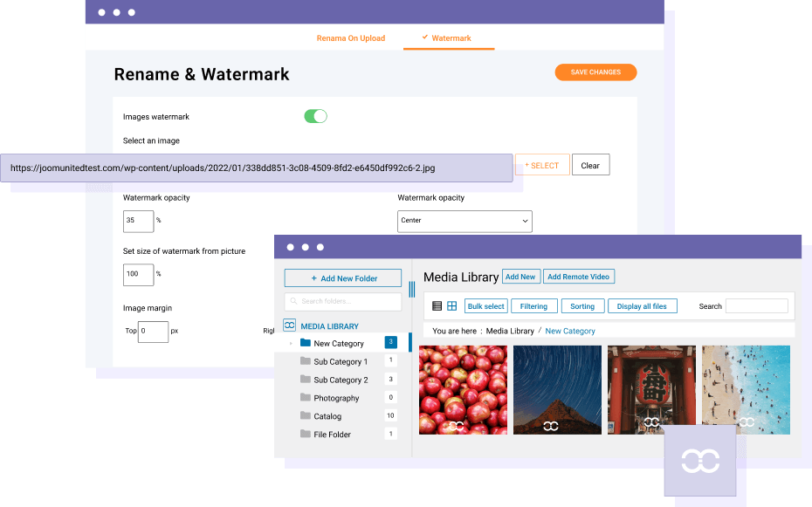
Task: Click the Add New Folder button
Action: pyautogui.click(x=342, y=277)
